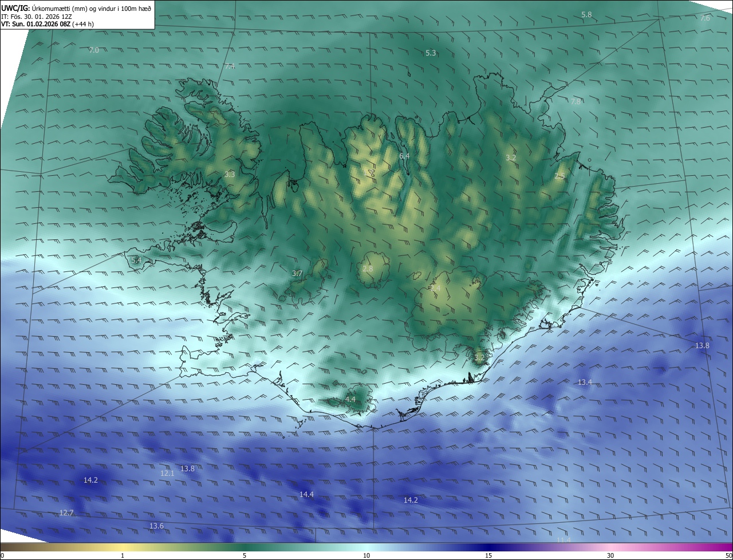This screenshot has width=733, height=560.
Task: Click the 3.7 precipitation value
Action: click(297, 274)
